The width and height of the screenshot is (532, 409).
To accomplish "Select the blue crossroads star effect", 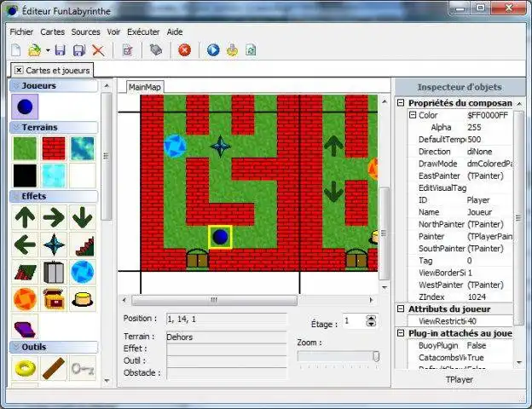I will coord(54,245).
